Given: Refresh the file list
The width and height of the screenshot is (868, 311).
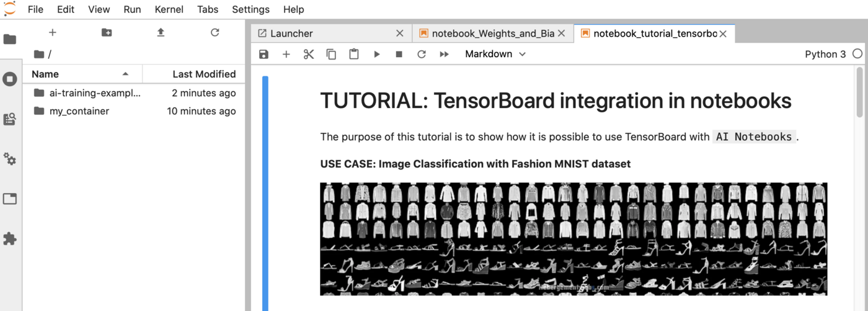Looking at the screenshot, I should [x=215, y=32].
